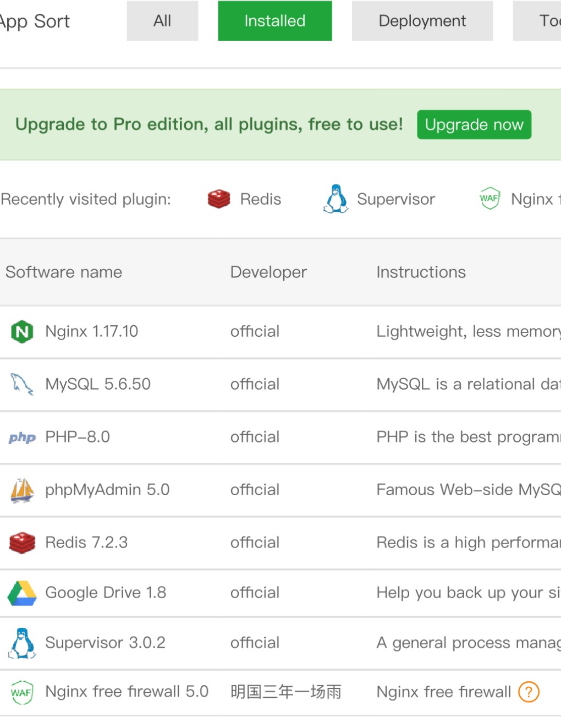
Task: Open PHP-8.0 software name
Action: (x=77, y=437)
